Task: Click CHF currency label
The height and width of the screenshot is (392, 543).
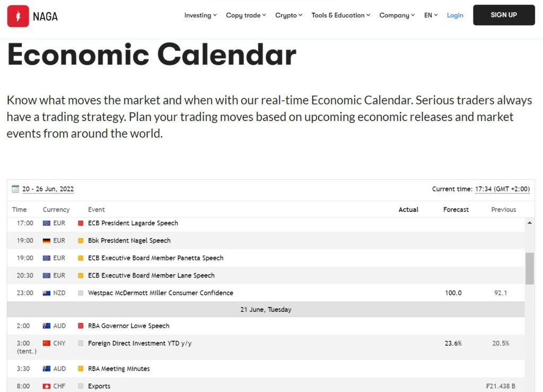Action: point(59,386)
